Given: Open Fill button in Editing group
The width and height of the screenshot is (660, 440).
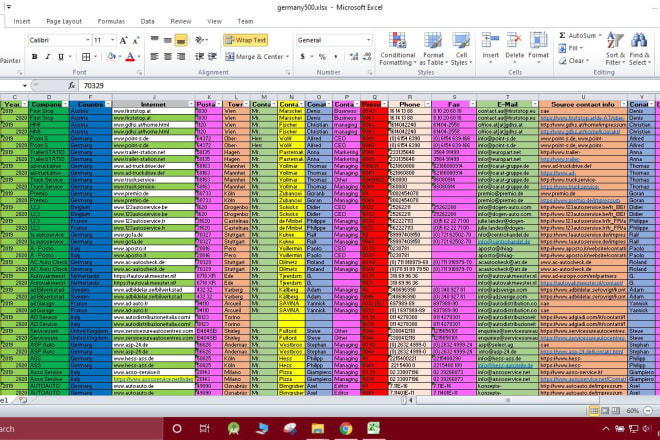Looking at the screenshot, I should point(571,48).
